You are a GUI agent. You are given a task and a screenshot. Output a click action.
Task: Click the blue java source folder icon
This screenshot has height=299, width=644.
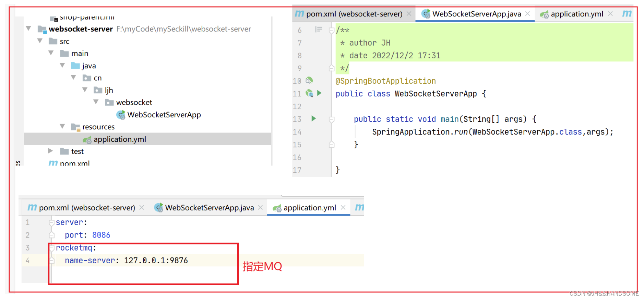[x=75, y=66]
